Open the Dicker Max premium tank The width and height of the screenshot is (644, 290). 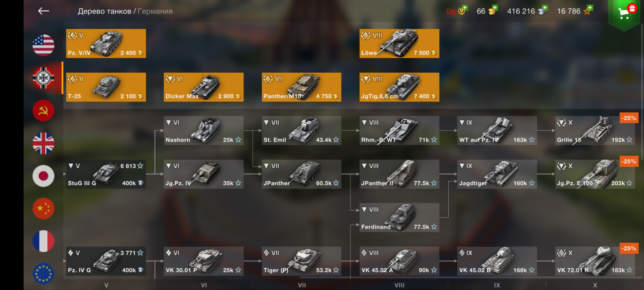pyautogui.click(x=204, y=87)
